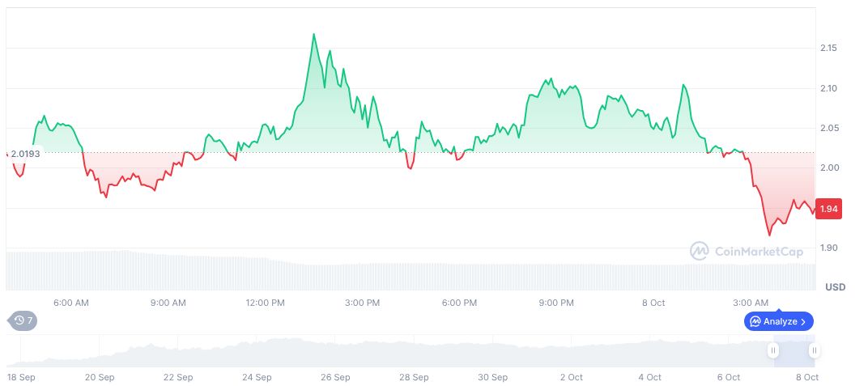
Task: Click the left range selector handle
Action: 773,350
